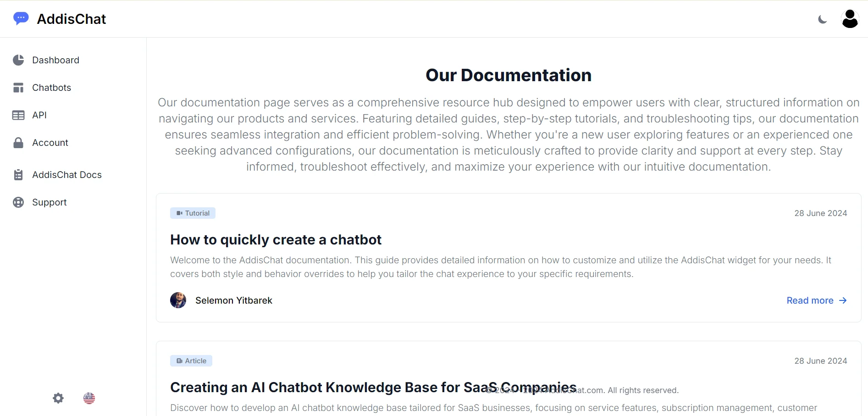The width and height of the screenshot is (868, 416).
Task: Open the API table icon
Action: click(x=18, y=115)
